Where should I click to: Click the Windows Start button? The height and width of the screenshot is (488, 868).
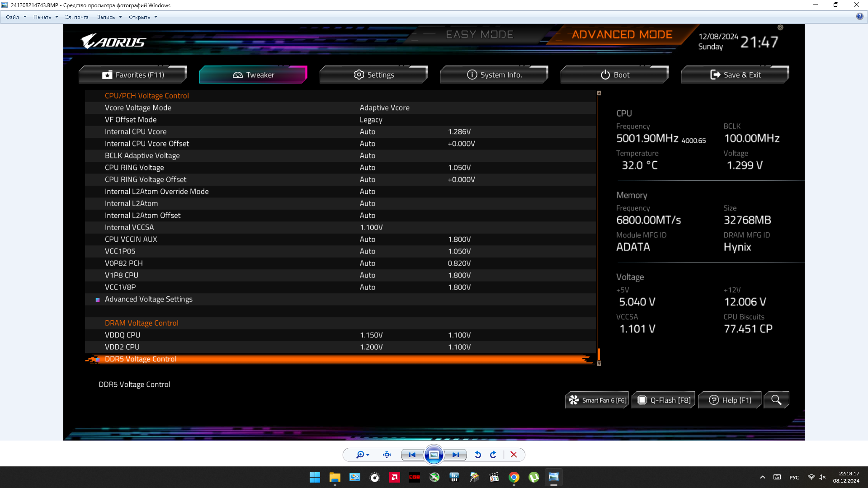coord(315,477)
